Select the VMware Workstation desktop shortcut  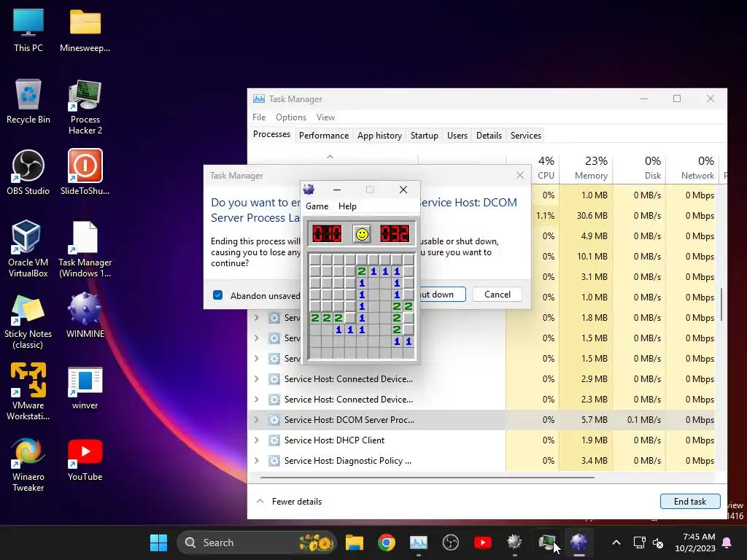pyautogui.click(x=28, y=392)
